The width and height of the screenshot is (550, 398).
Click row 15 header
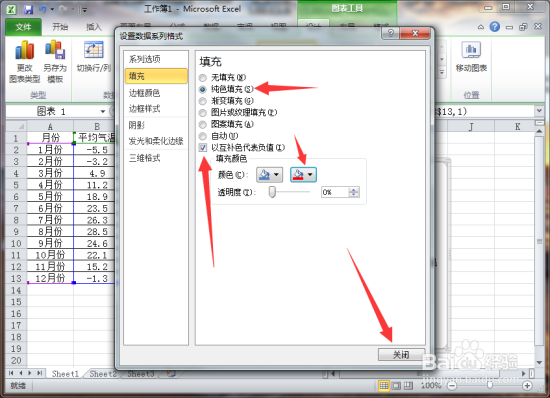tap(16, 302)
